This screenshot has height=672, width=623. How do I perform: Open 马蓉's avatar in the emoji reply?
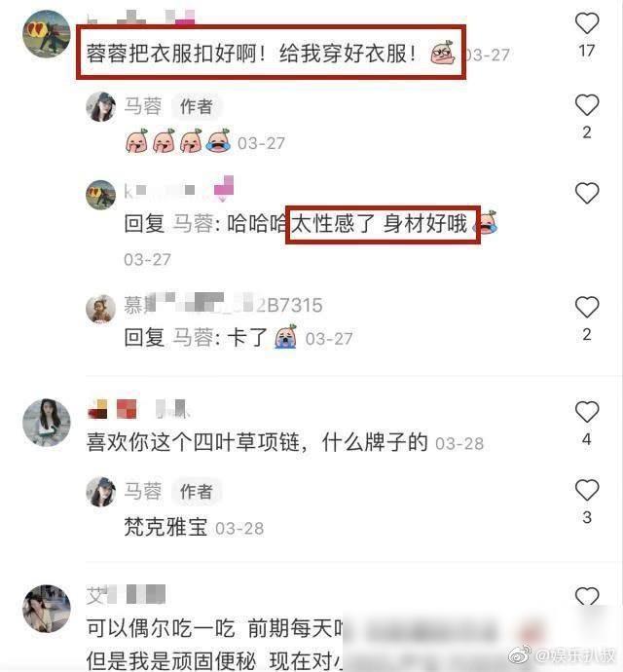101,106
